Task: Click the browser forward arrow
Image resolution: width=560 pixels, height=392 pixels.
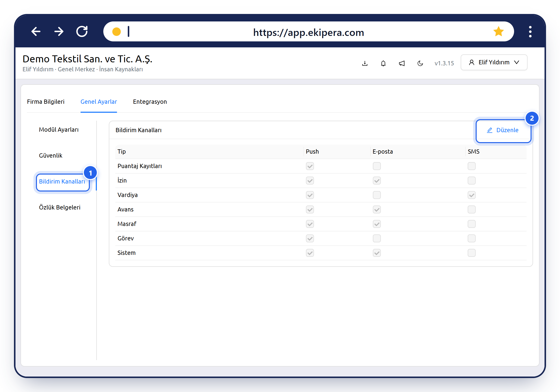Action: 59,32
